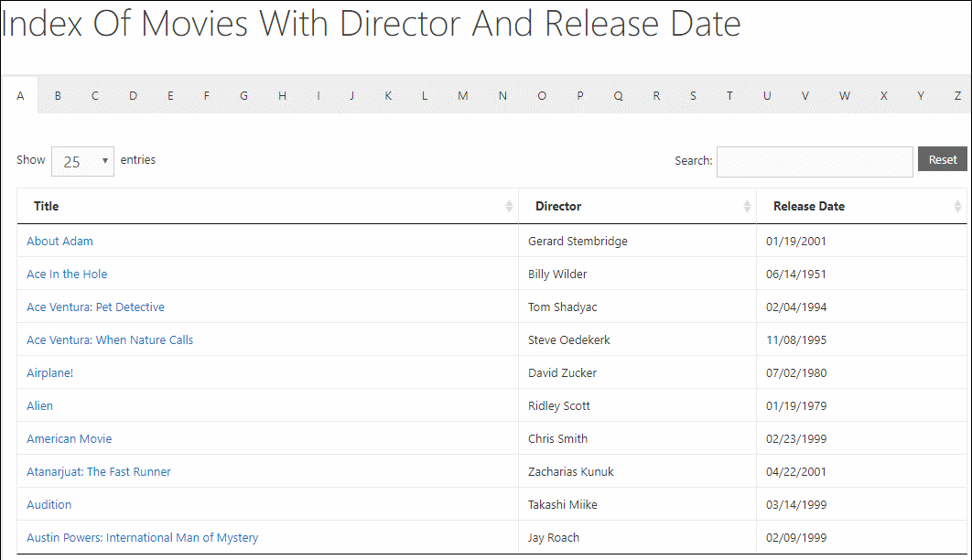Click inside the Search field
Viewport: 972px width, 560px height.
(814, 160)
